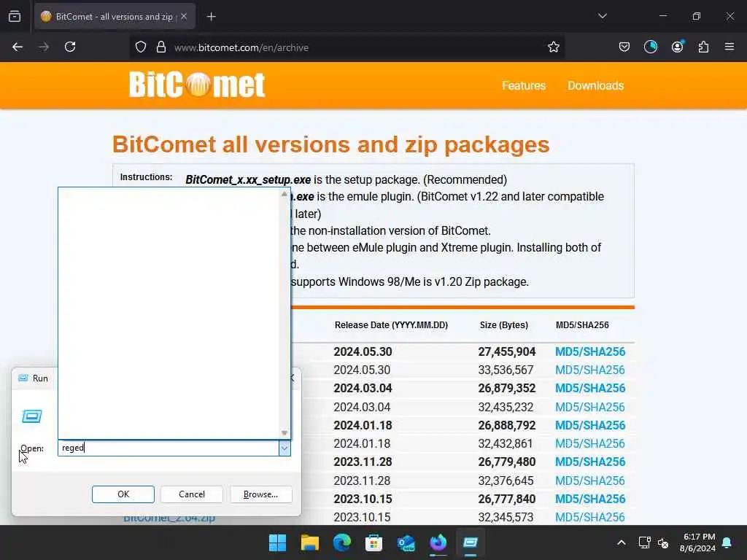Click Browse... in the Run dialog
The height and width of the screenshot is (560, 747).
tap(260, 494)
